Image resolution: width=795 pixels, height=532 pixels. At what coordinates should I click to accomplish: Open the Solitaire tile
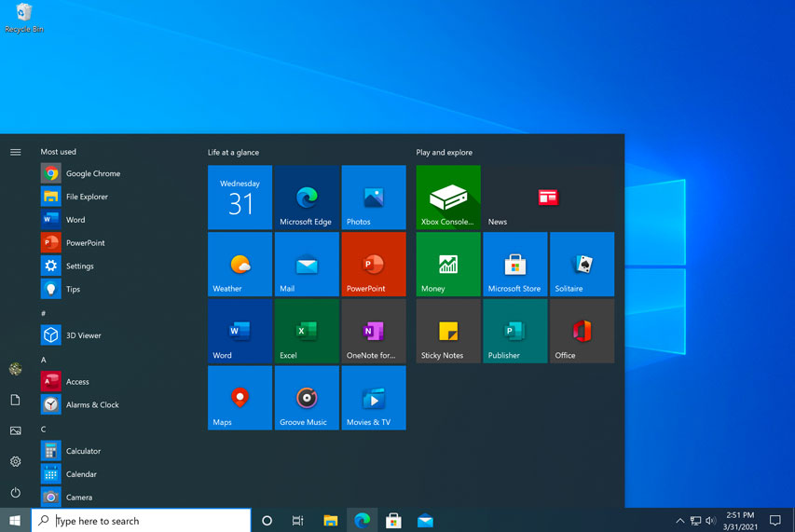582,265
